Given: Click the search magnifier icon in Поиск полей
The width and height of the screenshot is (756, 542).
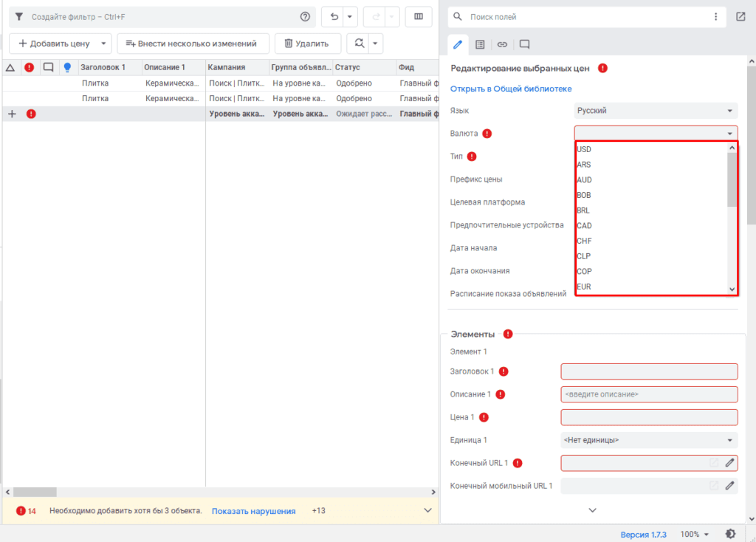Looking at the screenshot, I should pos(457,17).
